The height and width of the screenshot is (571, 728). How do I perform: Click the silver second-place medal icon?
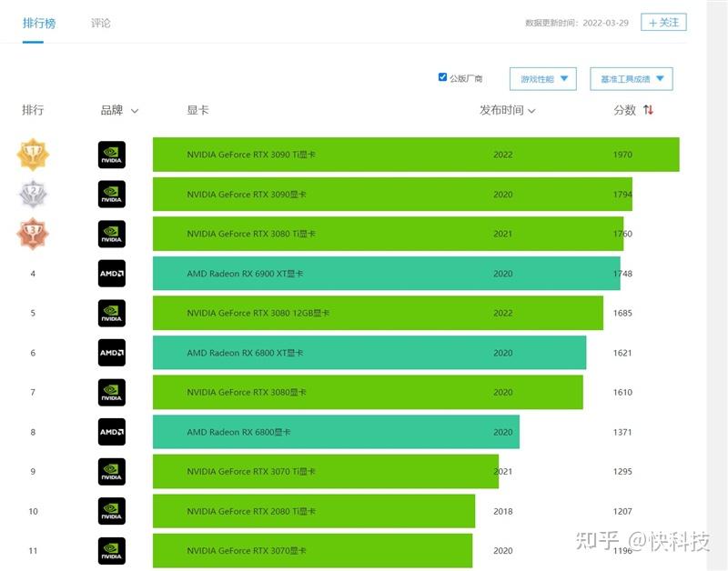(x=33, y=194)
